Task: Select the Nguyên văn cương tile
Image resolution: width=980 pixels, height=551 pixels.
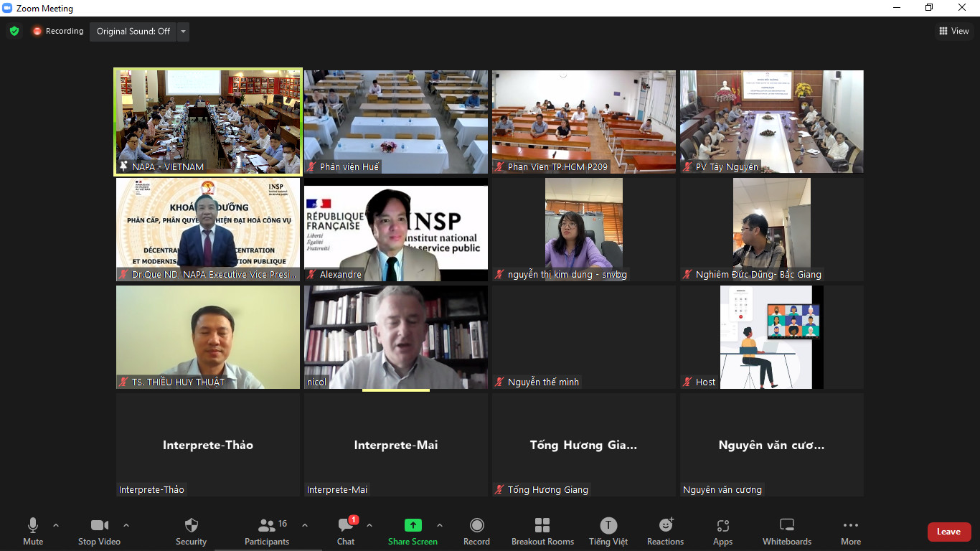Action: pyautogui.click(x=772, y=445)
